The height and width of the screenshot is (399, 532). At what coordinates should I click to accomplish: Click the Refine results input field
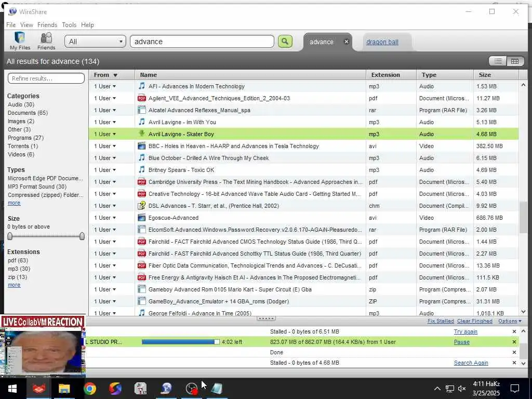(x=46, y=78)
